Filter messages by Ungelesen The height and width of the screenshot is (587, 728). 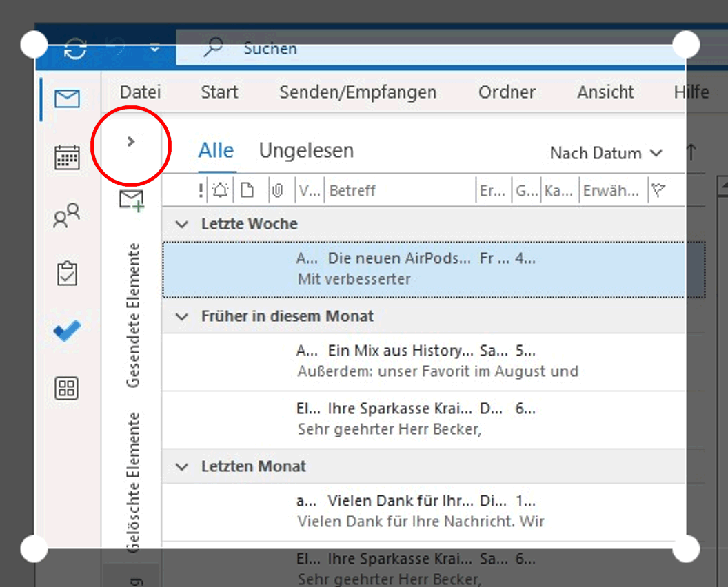[x=306, y=151]
